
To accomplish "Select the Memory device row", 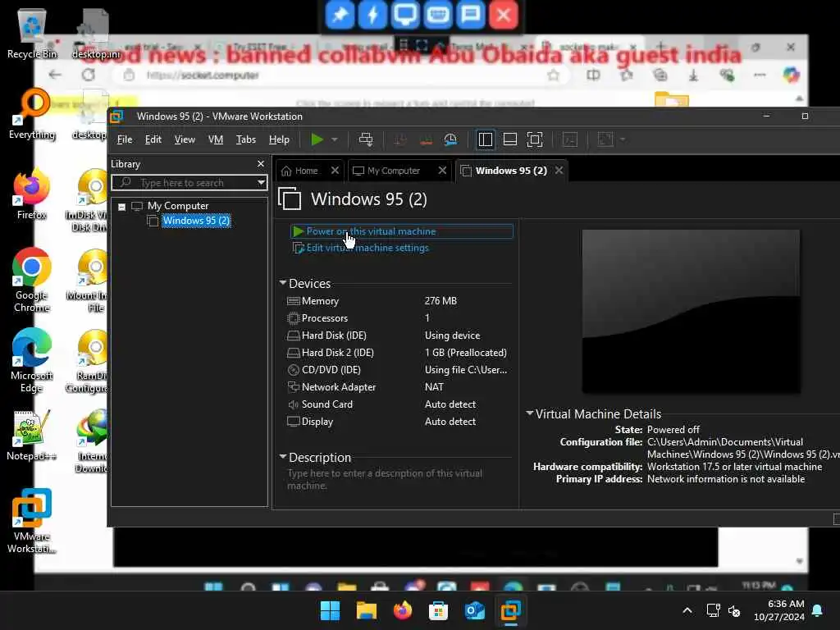I will (398, 301).
